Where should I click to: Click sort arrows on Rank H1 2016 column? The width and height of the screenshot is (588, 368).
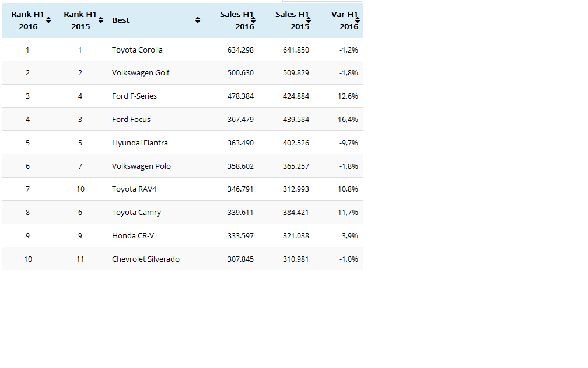pos(48,20)
